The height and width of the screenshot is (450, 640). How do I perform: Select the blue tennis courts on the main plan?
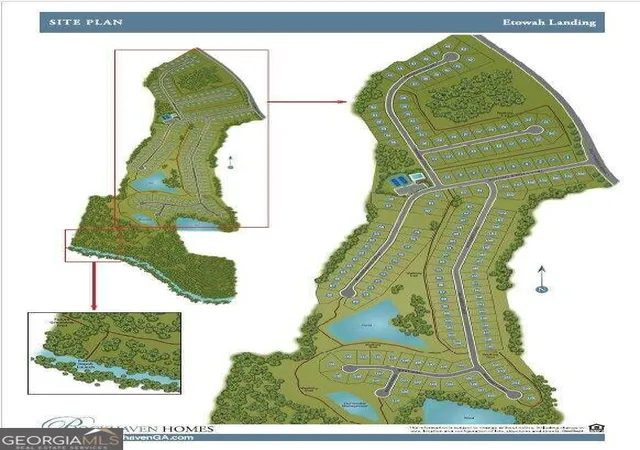[x=398, y=180]
